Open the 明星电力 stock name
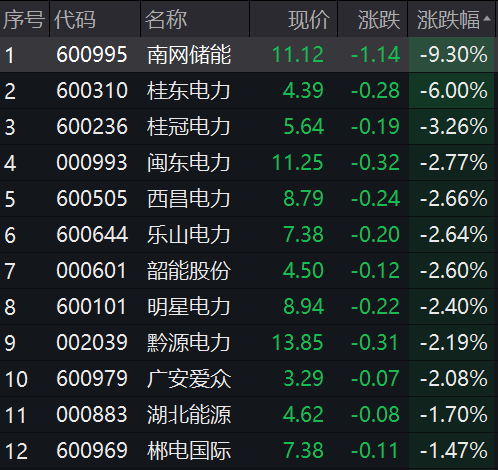 [x=188, y=307]
